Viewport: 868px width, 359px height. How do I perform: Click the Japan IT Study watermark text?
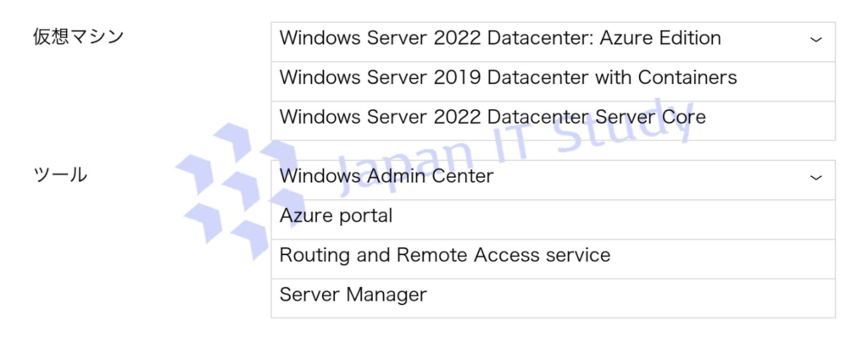click(500, 152)
